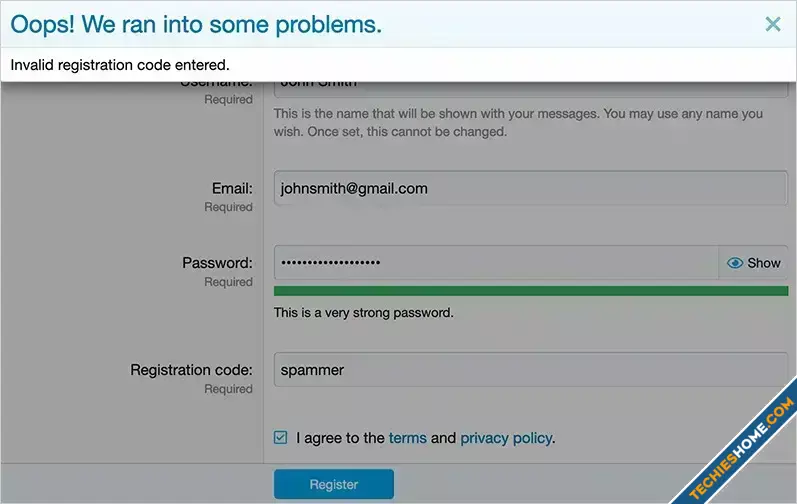Viewport: 797px width, 504px height.
Task: Select the Registration code text box
Action: (530, 370)
